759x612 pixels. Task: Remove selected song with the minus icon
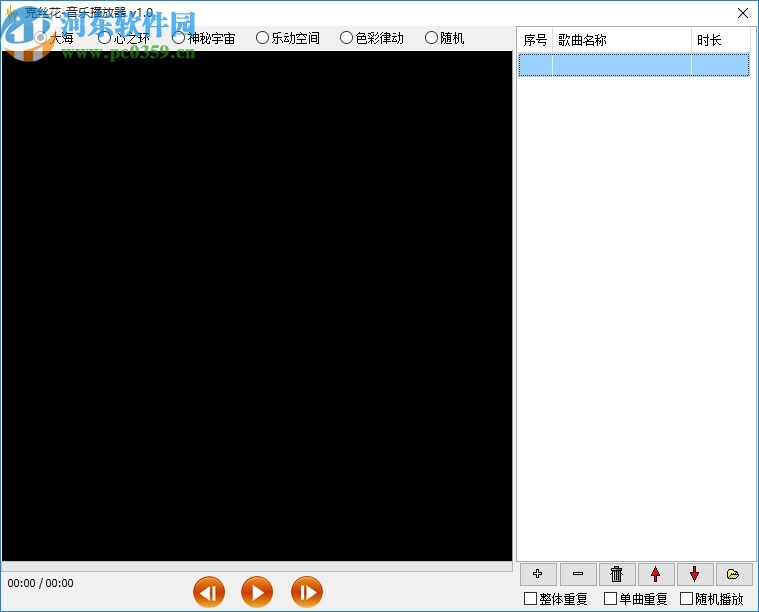click(x=577, y=574)
